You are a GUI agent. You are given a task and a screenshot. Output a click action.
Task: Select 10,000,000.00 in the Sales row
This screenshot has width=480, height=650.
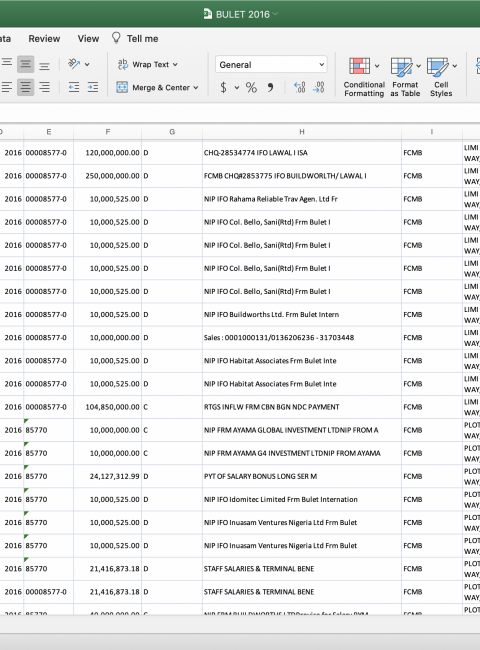(x=107, y=338)
